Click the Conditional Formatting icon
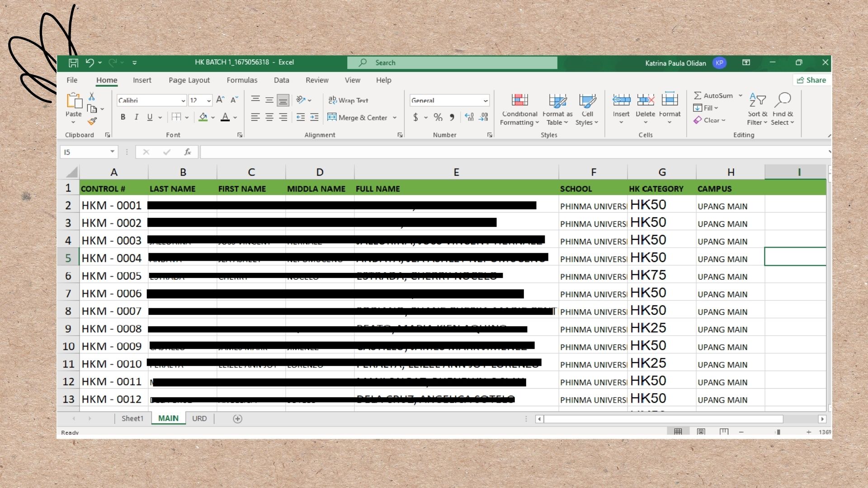Screen dimensions: 868x488 (x=519, y=100)
